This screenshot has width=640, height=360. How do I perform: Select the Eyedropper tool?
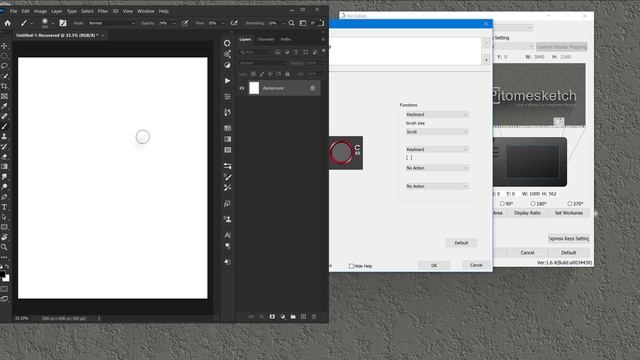(4, 106)
